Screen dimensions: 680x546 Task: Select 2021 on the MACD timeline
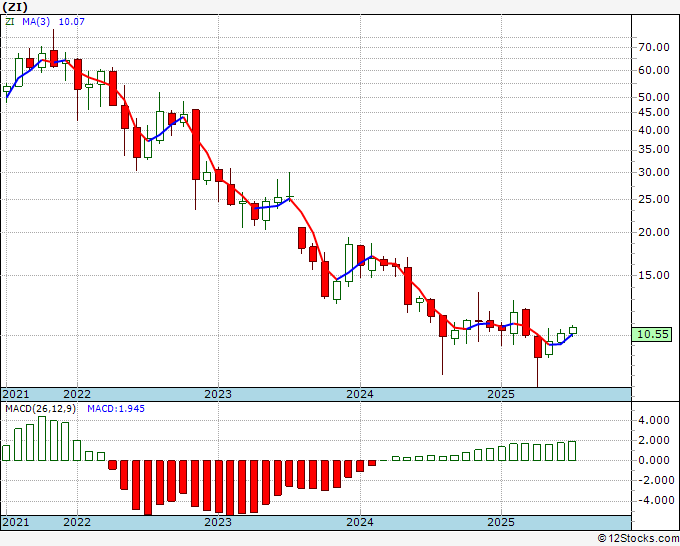point(16,522)
